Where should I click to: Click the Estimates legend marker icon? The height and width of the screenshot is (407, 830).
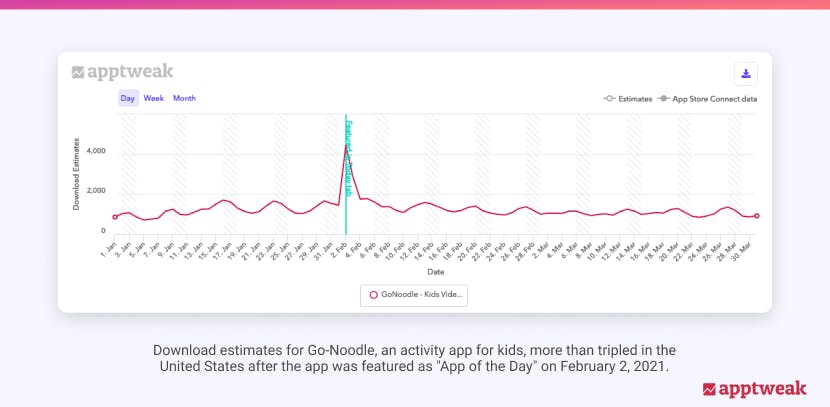pyautogui.click(x=608, y=99)
